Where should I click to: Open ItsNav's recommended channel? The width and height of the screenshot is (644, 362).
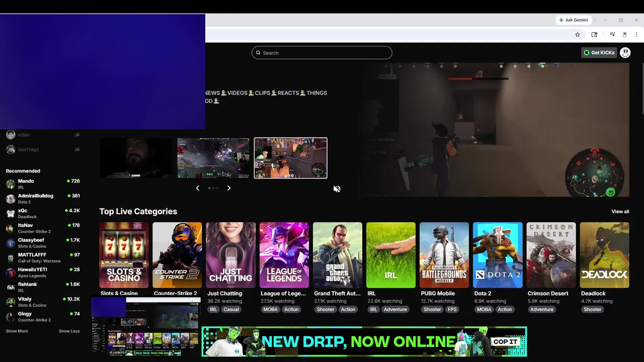point(43,228)
